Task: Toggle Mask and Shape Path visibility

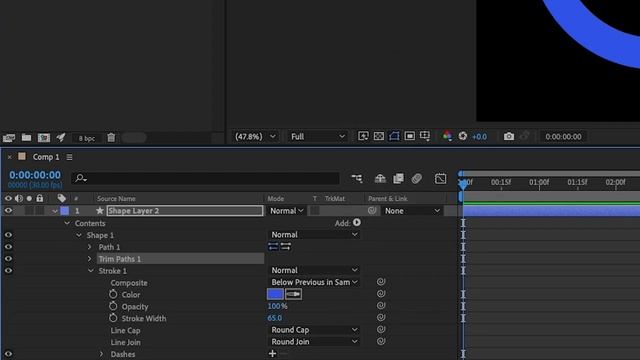Action: click(x=394, y=136)
